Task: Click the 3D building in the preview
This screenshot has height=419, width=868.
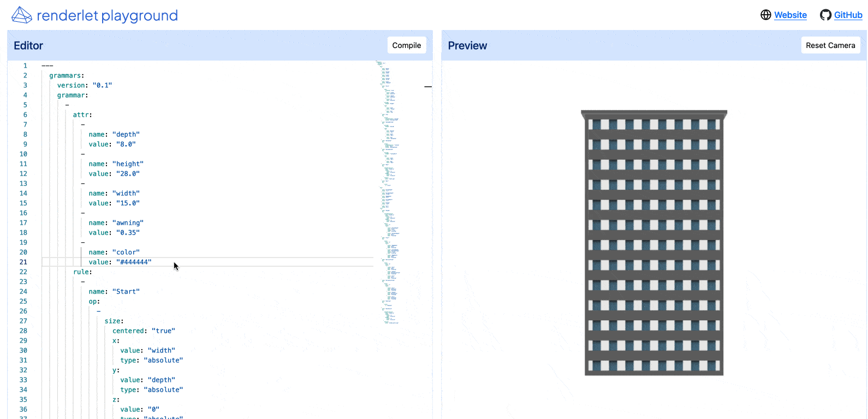Action: click(x=653, y=243)
